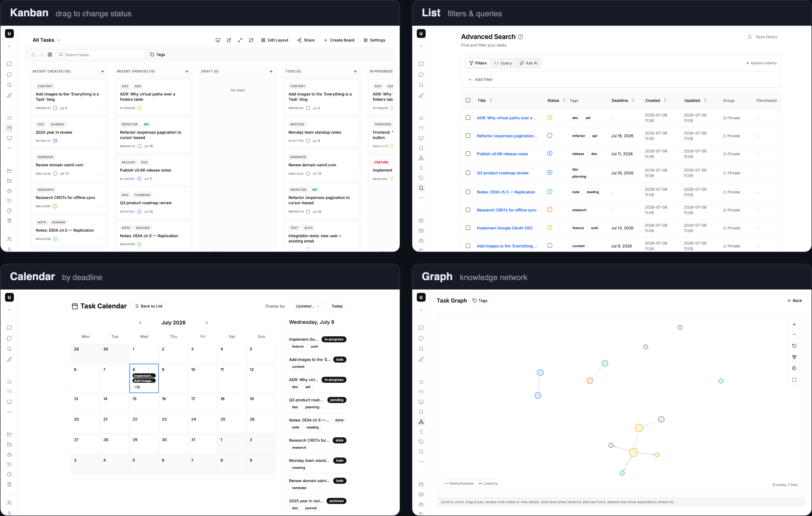The width and height of the screenshot is (812, 516).
Task: Sort the table by Deadline column
Action: pos(623,100)
